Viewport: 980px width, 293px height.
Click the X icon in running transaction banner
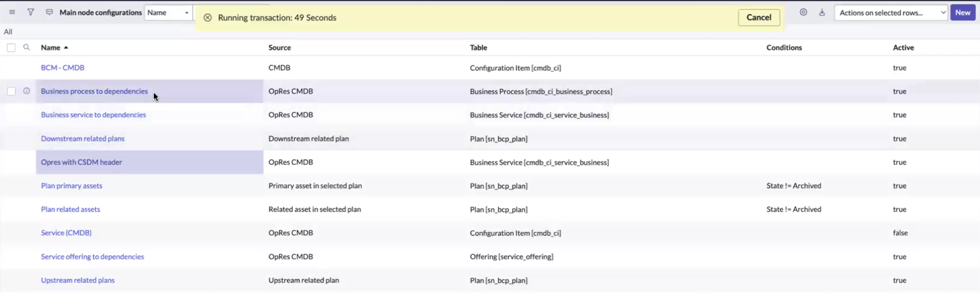tap(207, 18)
